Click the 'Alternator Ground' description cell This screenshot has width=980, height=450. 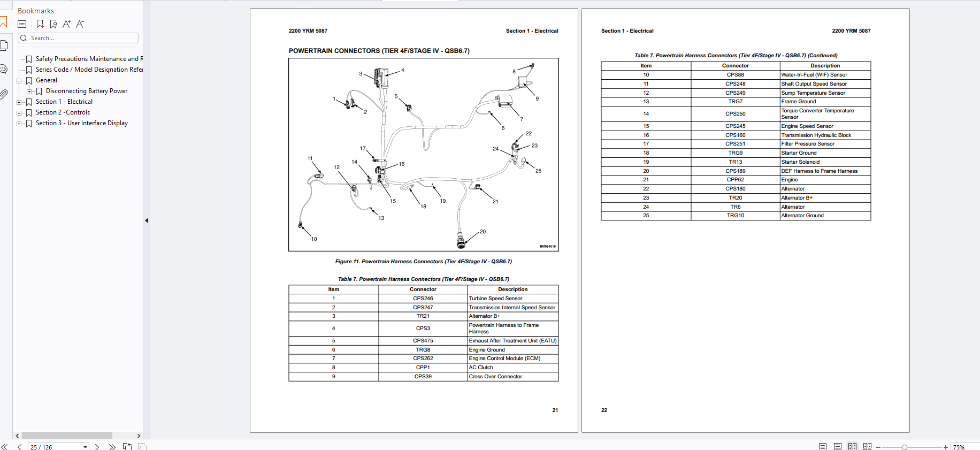825,216
